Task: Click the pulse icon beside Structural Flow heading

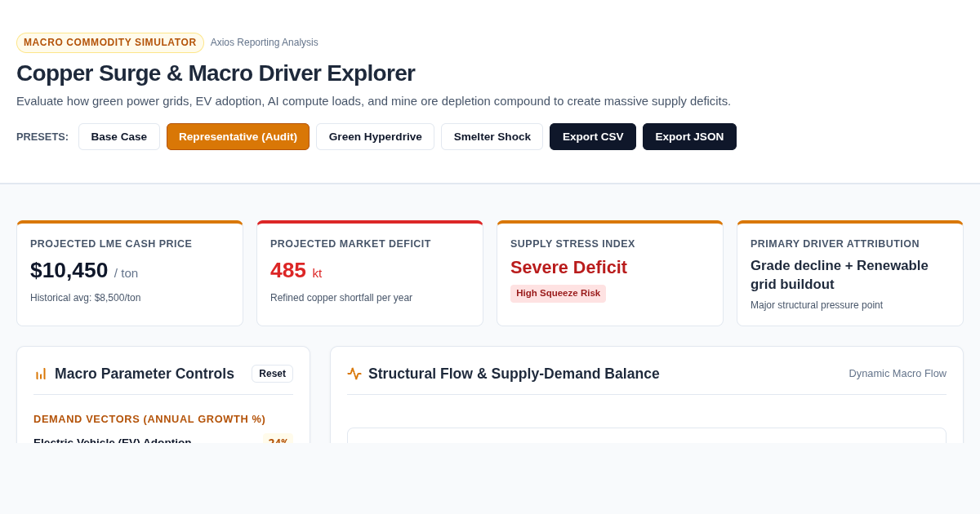Action: (x=354, y=374)
